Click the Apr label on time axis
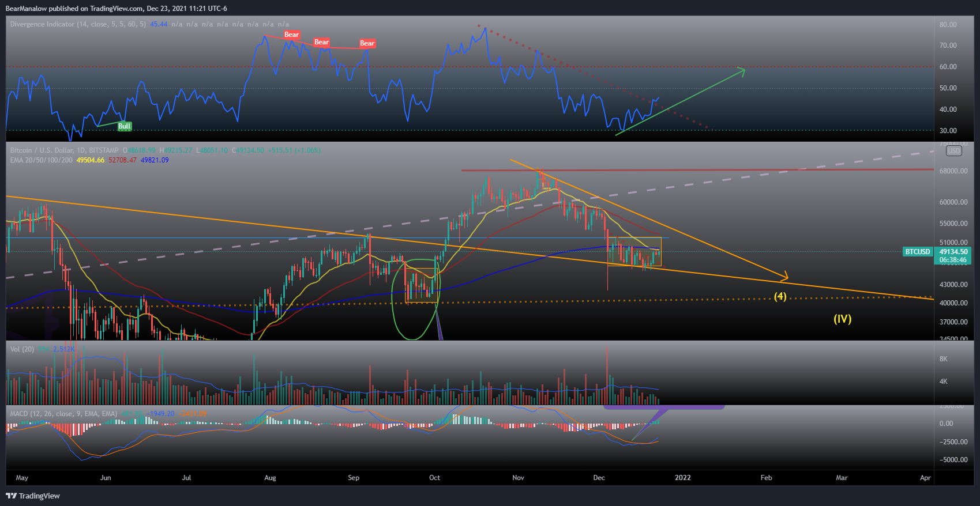980x506 pixels. pos(925,478)
